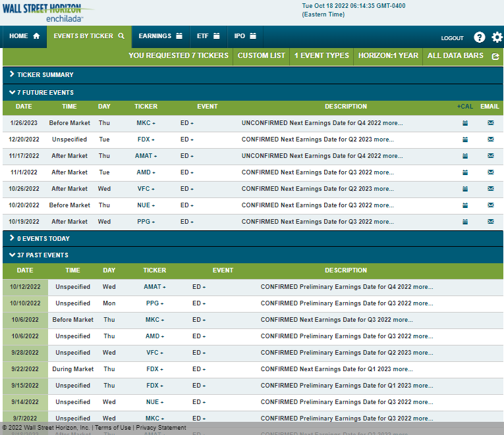Email the VFC 10/26/2022 earnings event
504x435 pixels.
click(x=491, y=188)
